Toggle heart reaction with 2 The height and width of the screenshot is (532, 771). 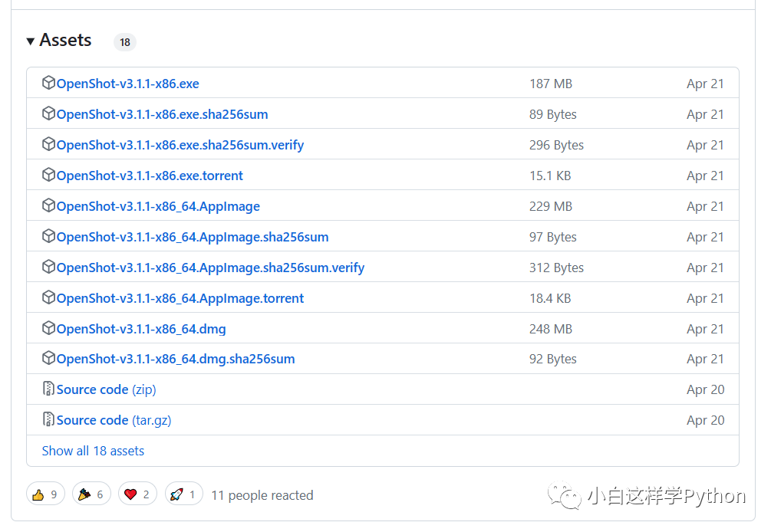click(x=137, y=494)
